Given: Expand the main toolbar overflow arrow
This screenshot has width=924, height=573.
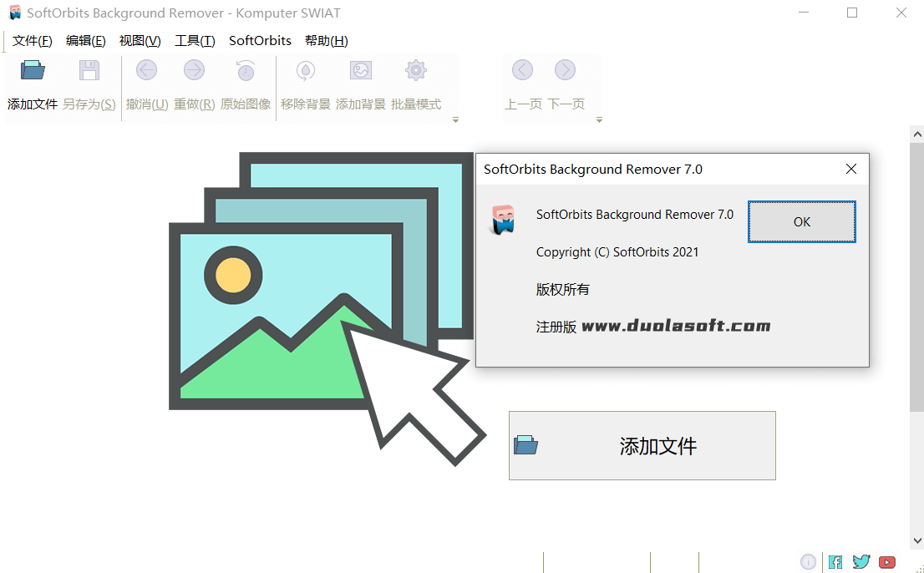Looking at the screenshot, I should click(x=455, y=120).
